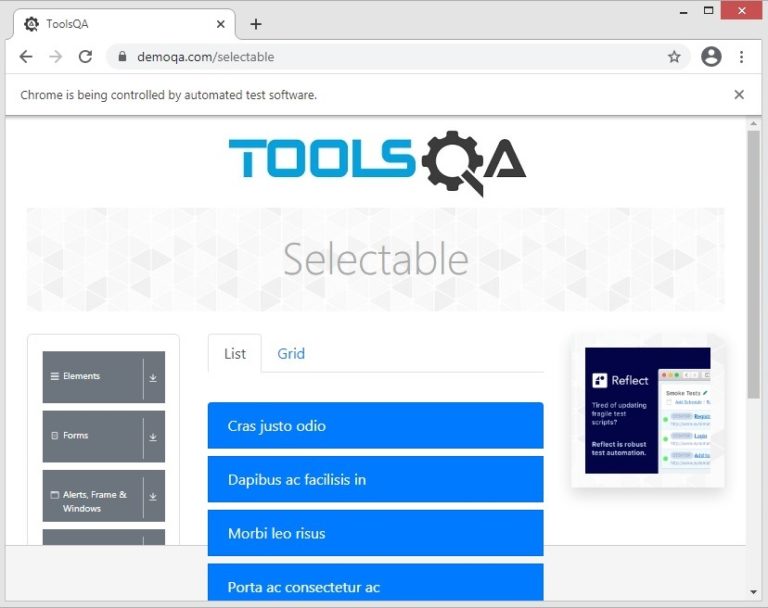The width and height of the screenshot is (768, 608).
Task: Open the Alerts, Frame & Windows group
Action: click(x=103, y=496)
